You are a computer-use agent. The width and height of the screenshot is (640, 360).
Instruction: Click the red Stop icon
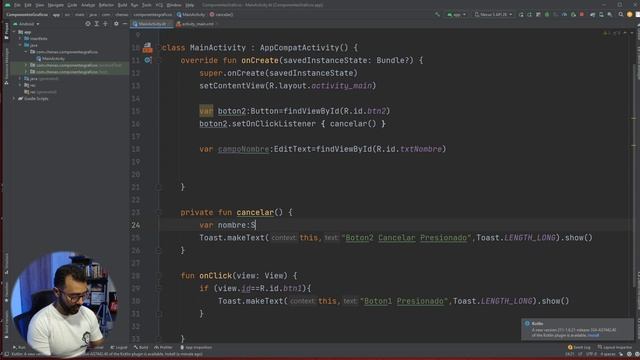[582, 15]
